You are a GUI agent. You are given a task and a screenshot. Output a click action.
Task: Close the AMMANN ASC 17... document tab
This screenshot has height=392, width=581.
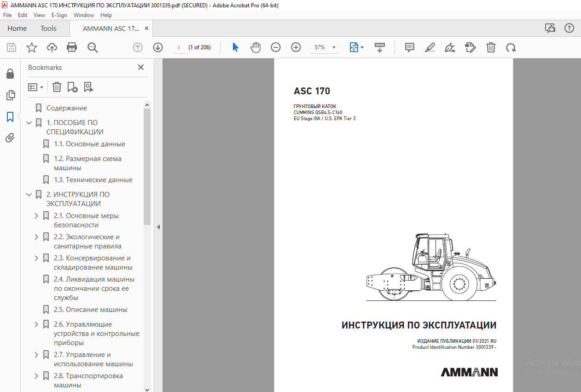click(146, 29)
